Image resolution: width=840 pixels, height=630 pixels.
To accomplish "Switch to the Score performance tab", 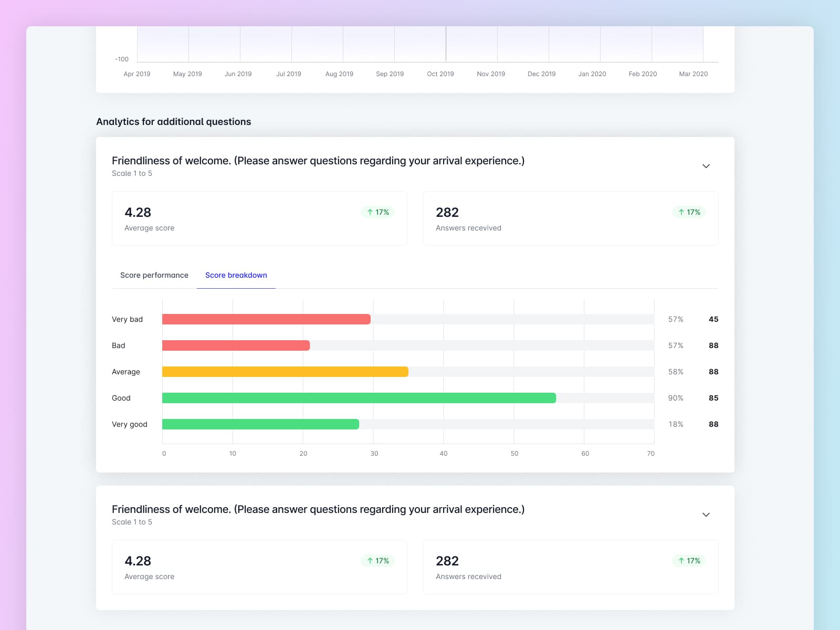I will pyautogui.click(x=154, y=275).
